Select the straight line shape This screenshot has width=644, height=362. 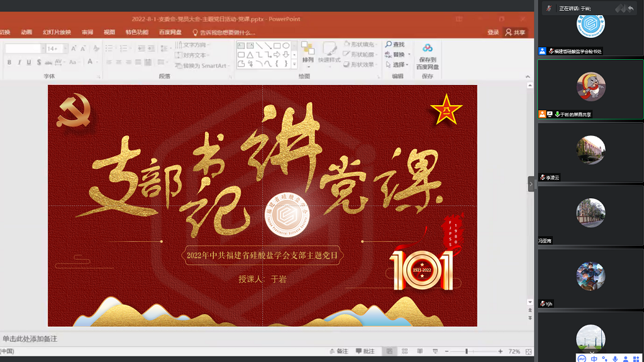point(259,45)
